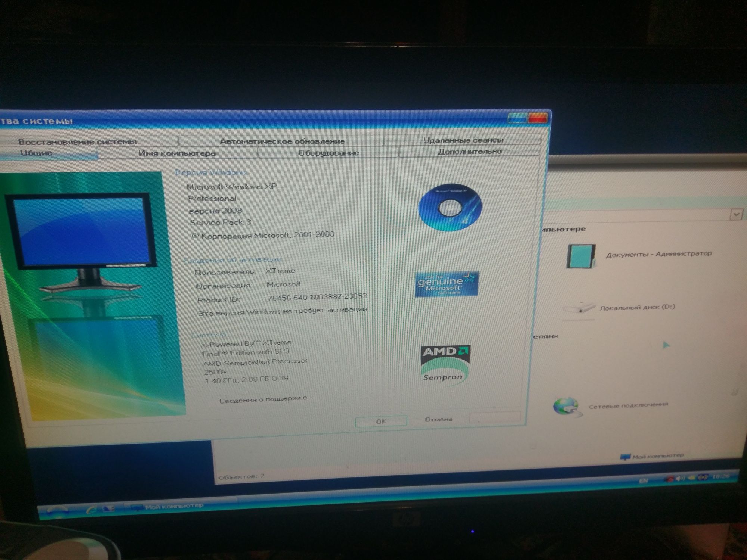This screenshot has width=747, height=560.
Task: Click Объектов: 7 in status bar
Action: [x=242, y=477]
